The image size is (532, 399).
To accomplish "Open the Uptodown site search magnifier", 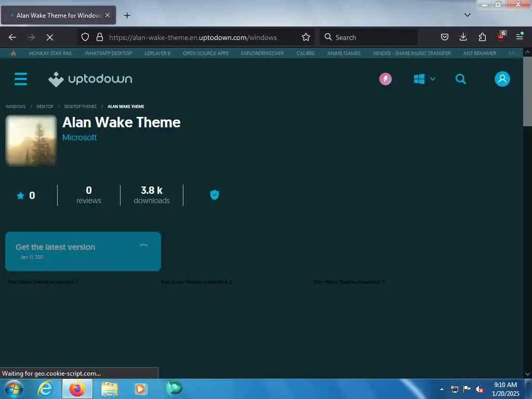I will 460,79.
